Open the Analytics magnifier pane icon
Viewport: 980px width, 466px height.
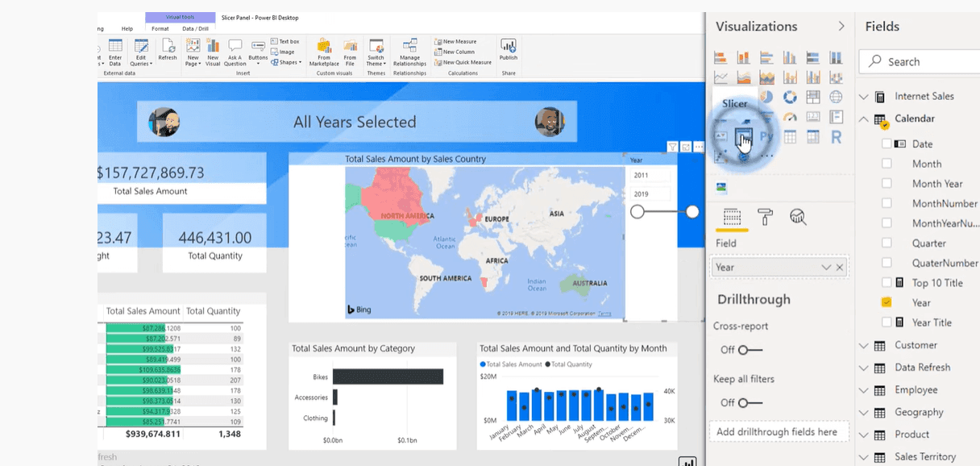pyautogui.click(x=798, y=216)
